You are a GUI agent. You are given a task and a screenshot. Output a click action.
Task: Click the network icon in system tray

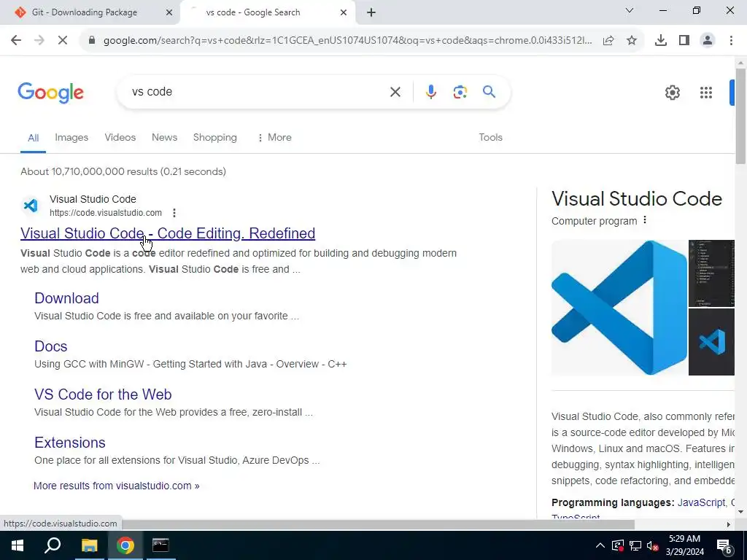(x=635, y=545)
